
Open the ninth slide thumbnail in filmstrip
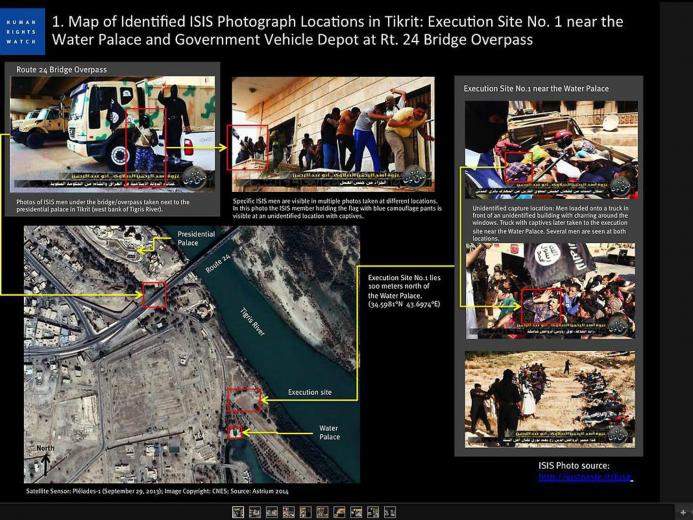pyautogui.click(x=373, y=512)
